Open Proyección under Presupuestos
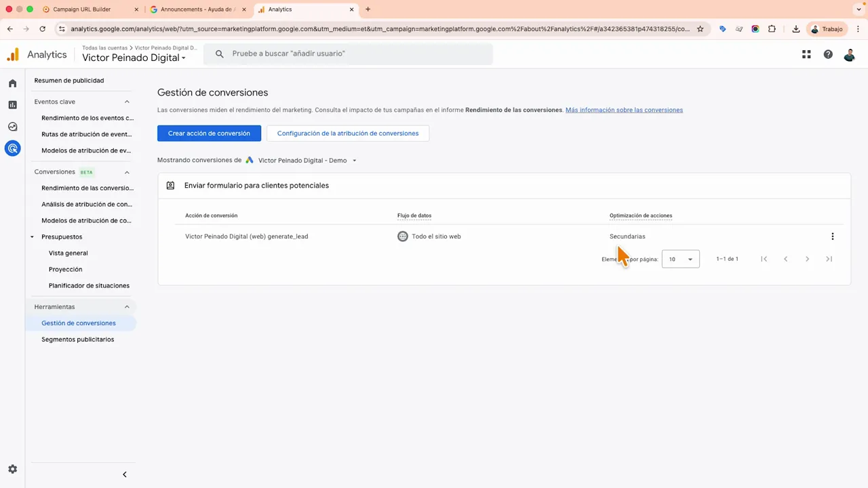 click(66, 269)
